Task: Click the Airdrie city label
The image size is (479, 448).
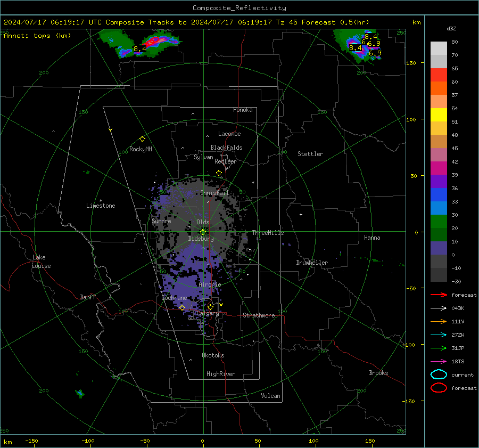Action: 210,284
